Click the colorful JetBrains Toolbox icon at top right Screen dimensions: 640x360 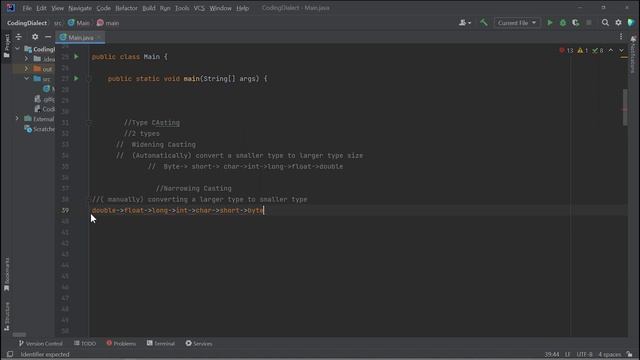631,23
